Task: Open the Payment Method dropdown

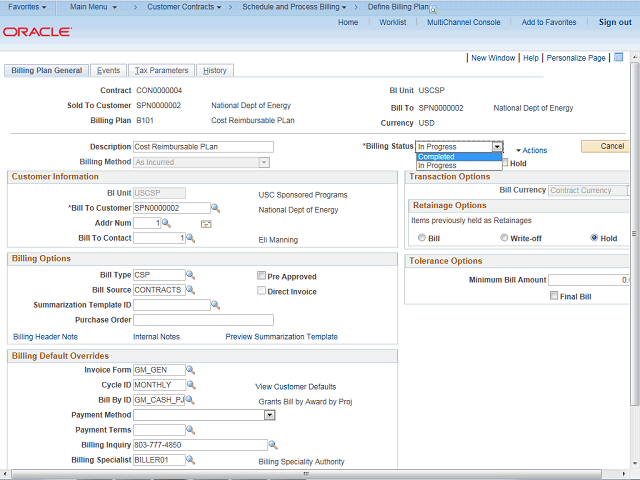Action: pyautogui.click(x=269, y=415)
